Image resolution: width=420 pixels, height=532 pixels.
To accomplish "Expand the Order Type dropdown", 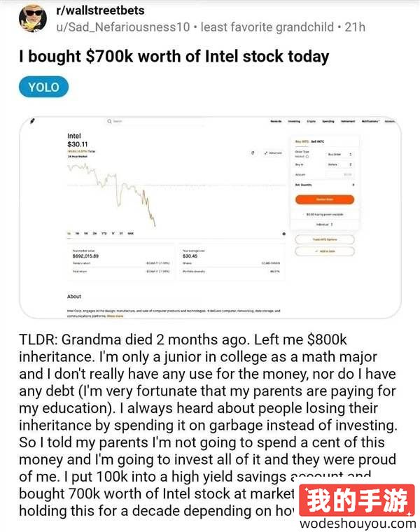I will [x=339, y=155].
